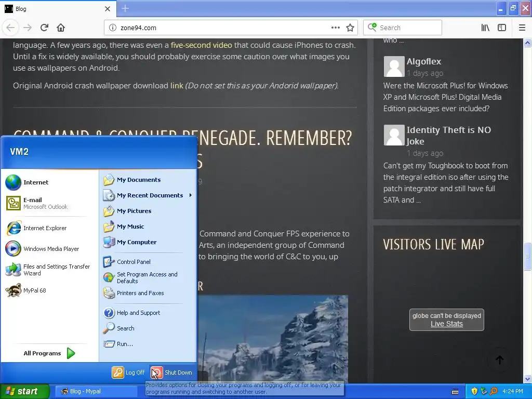532x399 pixels.
Task: Launch Internet Explorer from Start menu
Action: 49,228
